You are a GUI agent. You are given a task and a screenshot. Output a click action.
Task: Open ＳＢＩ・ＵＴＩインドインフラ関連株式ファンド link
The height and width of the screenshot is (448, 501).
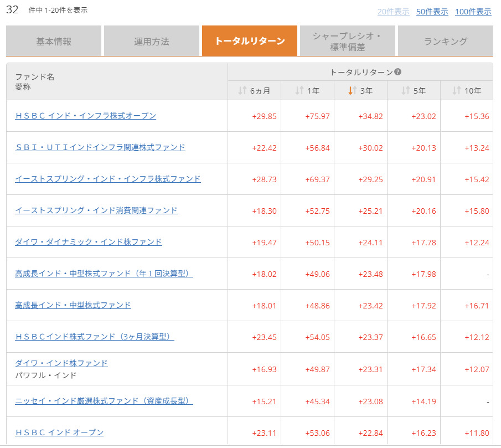(100, 147)
